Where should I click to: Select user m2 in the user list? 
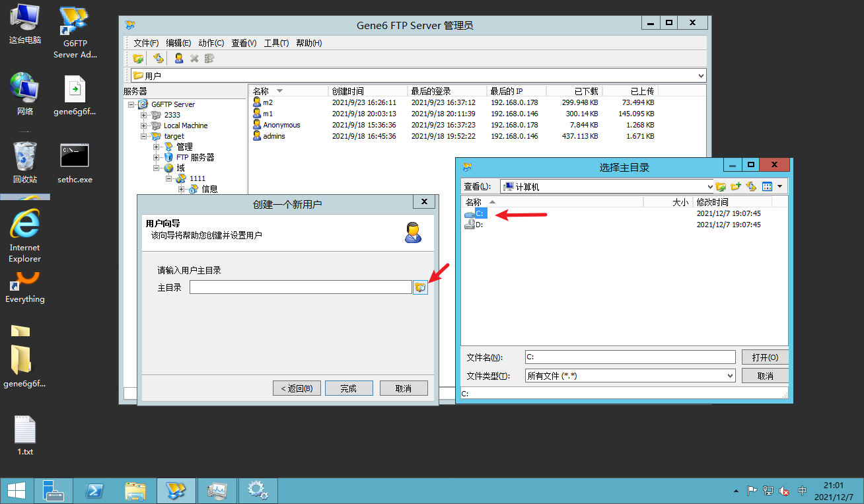tap(263, 103)
